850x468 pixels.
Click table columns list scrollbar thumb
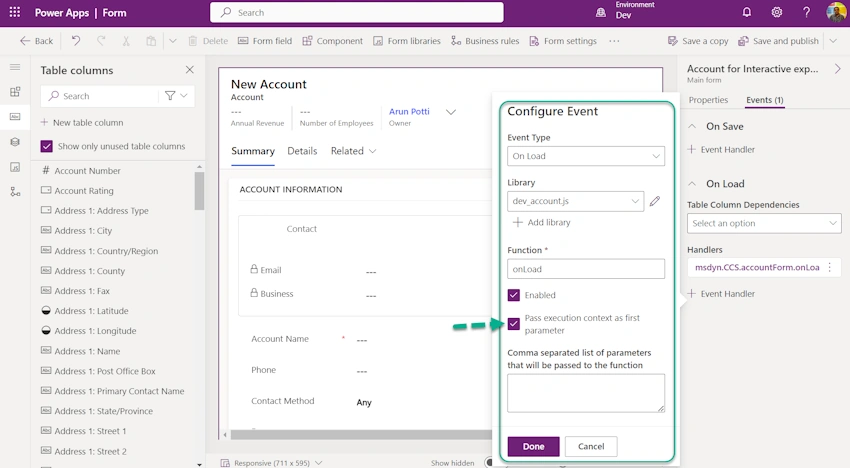[x=199, y=190]
